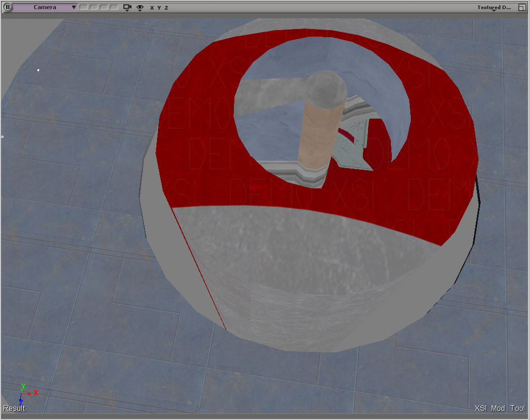Image resolution: width=530 pixels, height=420 pixels.
Task: Click the XSI Mod Tool label
Action: coord(500,408)
